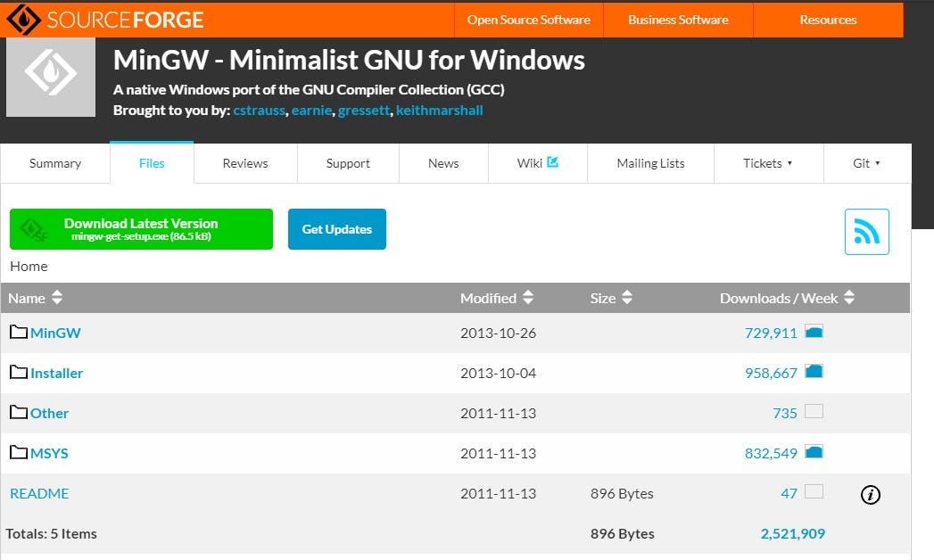Switch to the Reviews tab
This screenshot has height=560, width=934.
click(245, 163)
